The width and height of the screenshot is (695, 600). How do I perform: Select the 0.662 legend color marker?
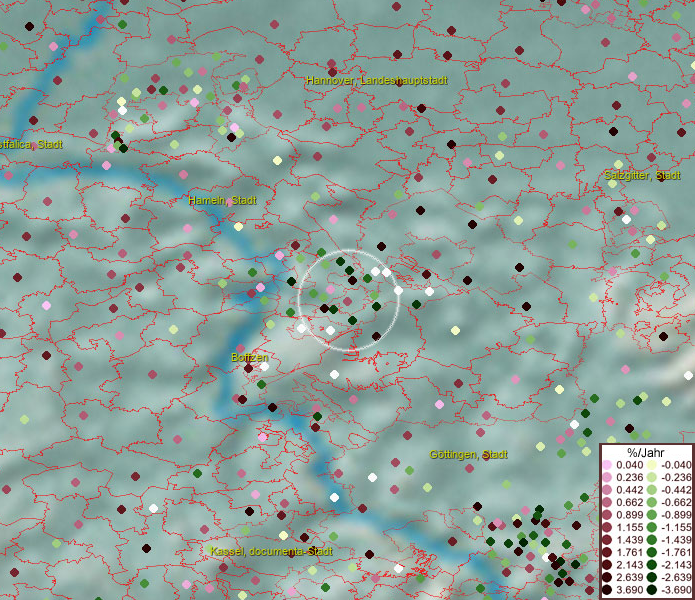(x=607, y=503)
